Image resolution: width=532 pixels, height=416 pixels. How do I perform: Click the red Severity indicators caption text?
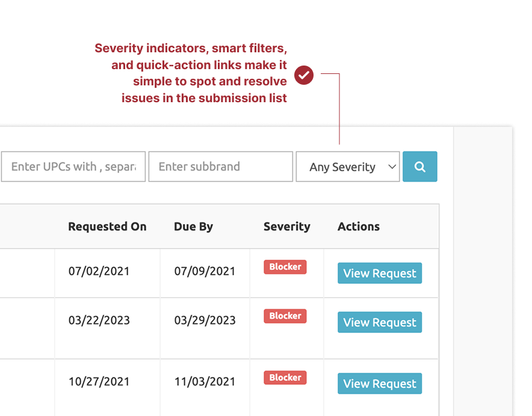191,73
